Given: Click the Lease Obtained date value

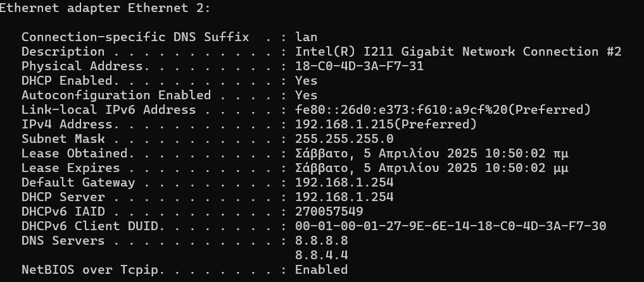Looking at the screenshot, I should coord(431,154).
